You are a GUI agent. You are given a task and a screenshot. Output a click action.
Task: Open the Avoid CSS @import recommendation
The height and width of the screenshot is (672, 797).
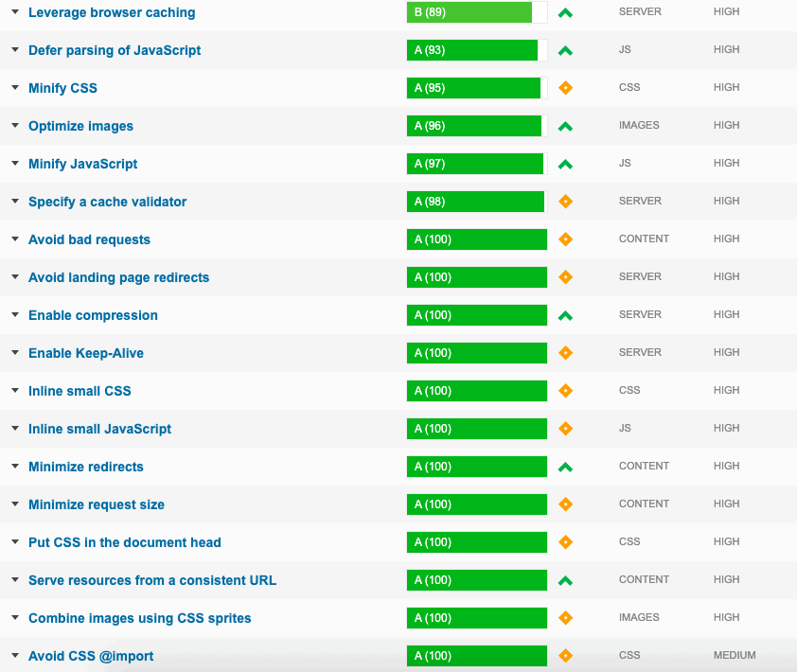(91, 656)
